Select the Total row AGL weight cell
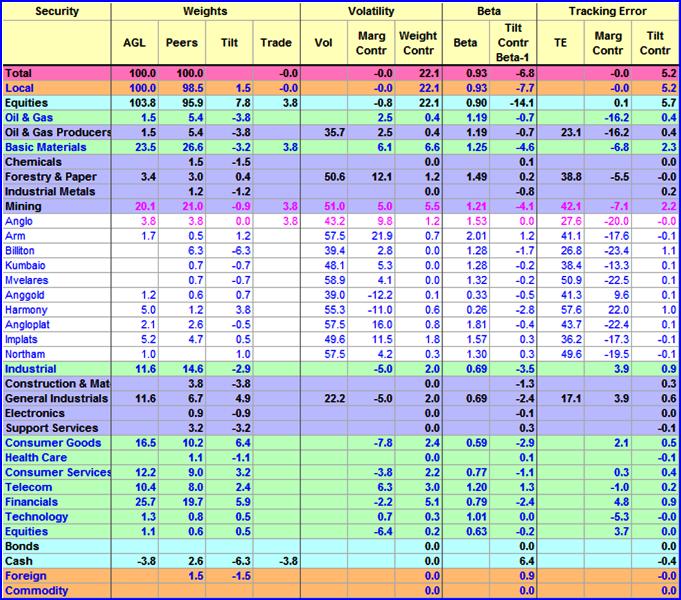Image resolution: width=681 pixels, height=600 pixels. click(x=142, y=73)
